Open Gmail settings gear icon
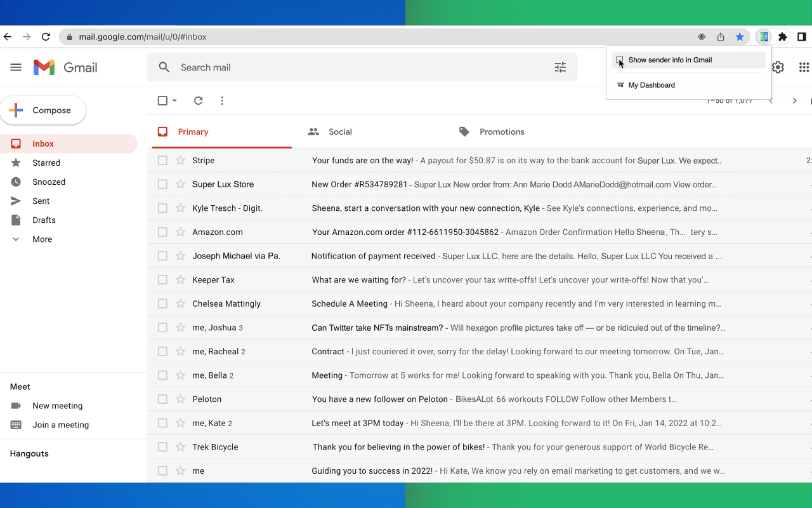 click(778, 67)
